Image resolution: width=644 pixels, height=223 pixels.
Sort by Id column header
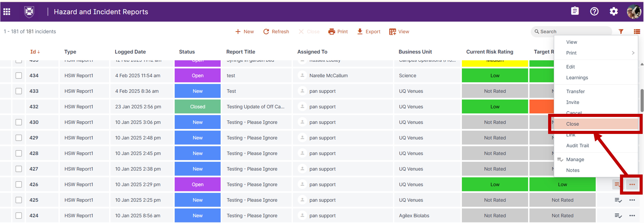35,52
